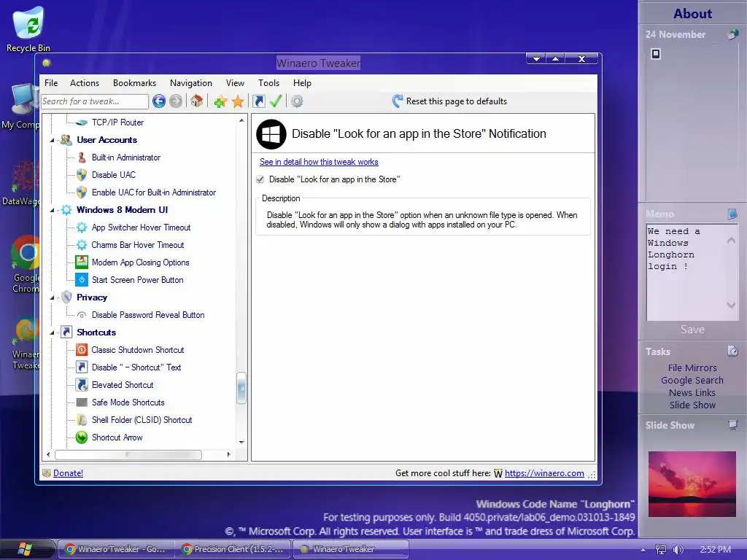Open the File menu

pyautogui.click(x=51, y=83)
